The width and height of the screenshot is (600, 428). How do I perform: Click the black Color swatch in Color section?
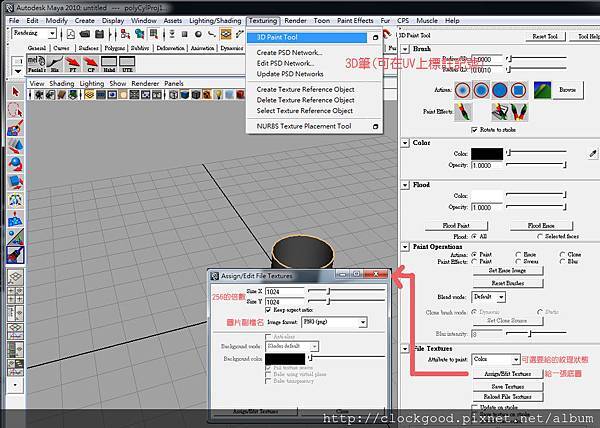click(487, 154)
